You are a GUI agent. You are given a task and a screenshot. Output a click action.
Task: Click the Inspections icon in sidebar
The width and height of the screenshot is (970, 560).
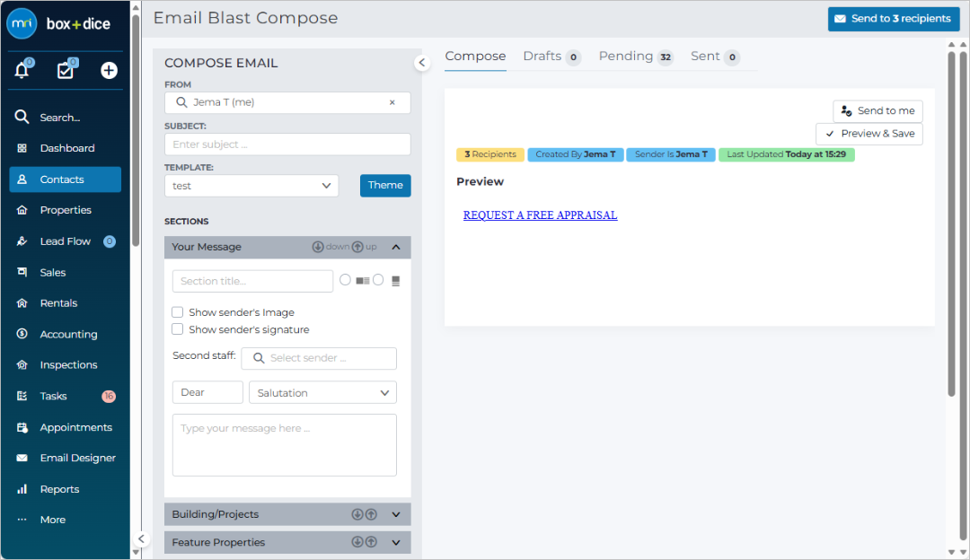point(22,364)
